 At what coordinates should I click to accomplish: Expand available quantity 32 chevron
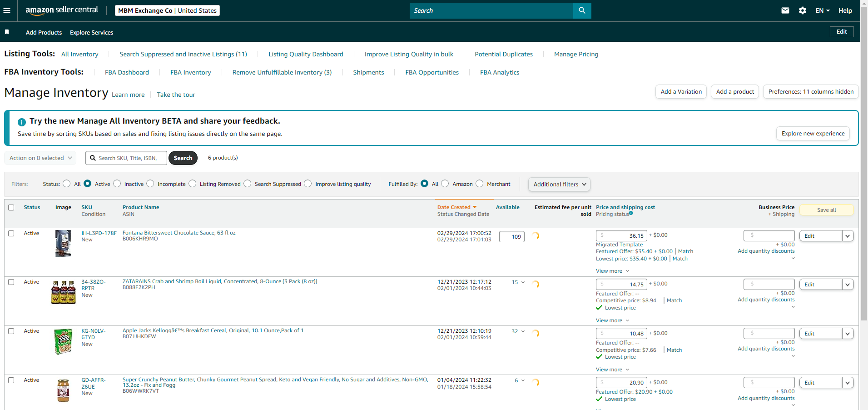click(x=523, y=331)
